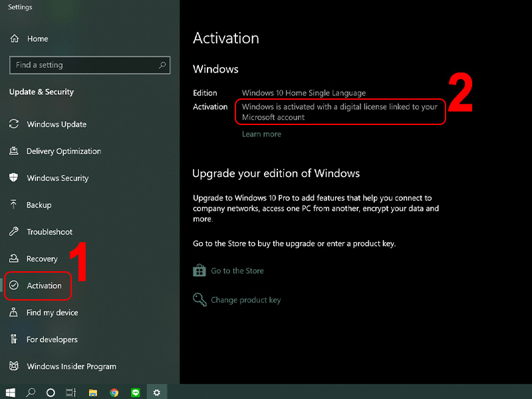
Task: Click the Delivery Optimization icon
Action: coord(14,151)
